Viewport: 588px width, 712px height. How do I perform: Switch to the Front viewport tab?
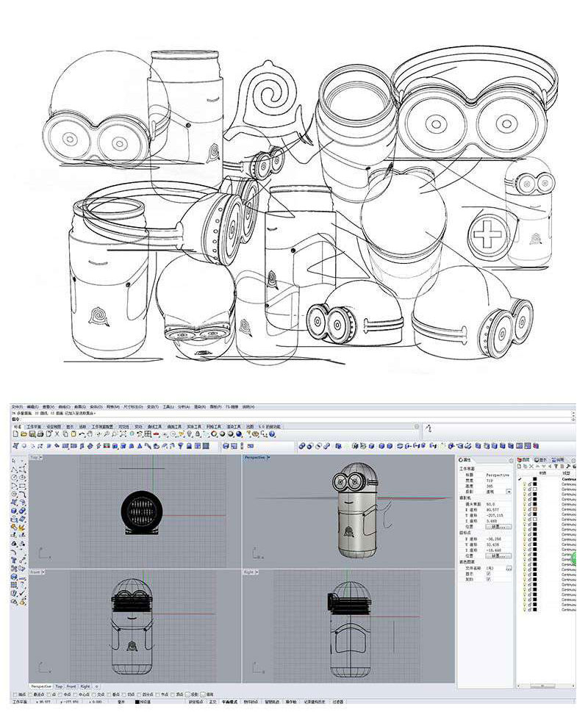click(71, 686)
